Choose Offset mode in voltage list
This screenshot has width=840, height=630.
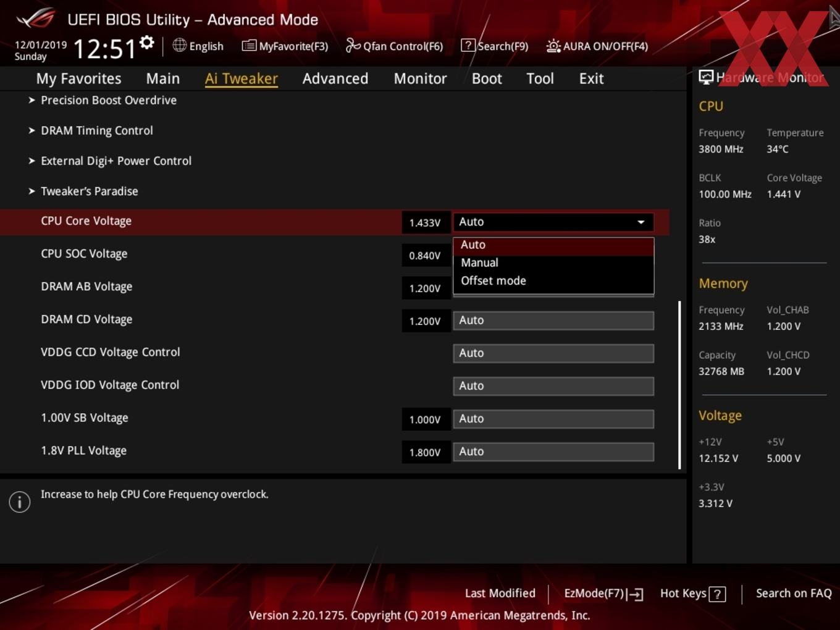coord(553,280)
